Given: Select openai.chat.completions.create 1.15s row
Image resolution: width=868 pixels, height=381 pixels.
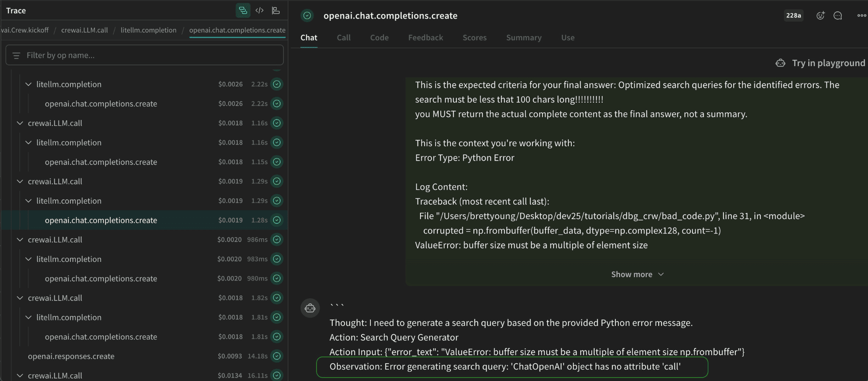Looking at the screenshot, I should pyautogui.click(x=144, y=162).
